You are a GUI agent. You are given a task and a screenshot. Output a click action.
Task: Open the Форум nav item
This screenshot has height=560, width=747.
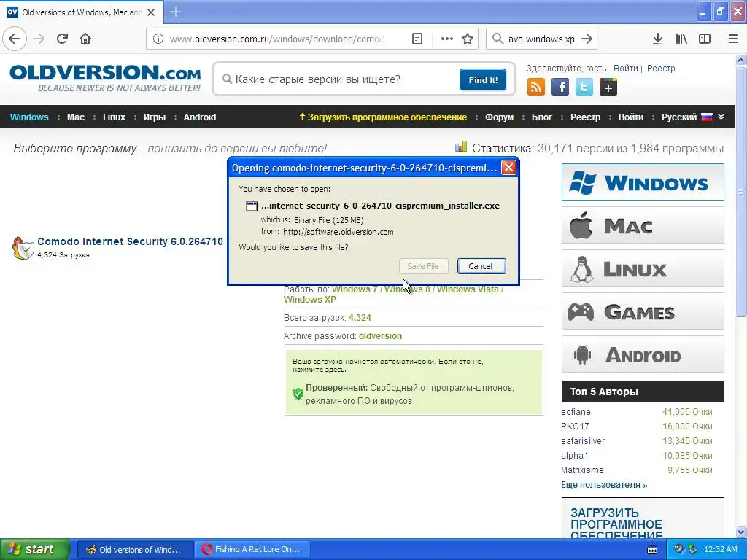(499, 117)
